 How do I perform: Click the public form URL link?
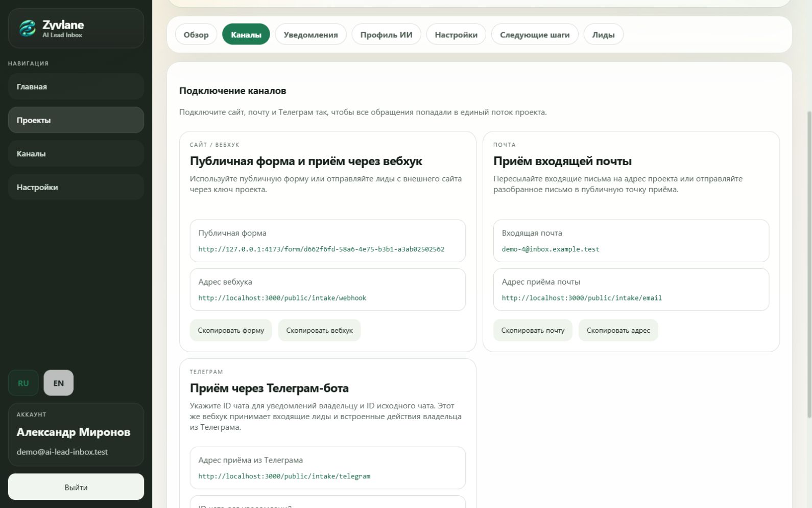tap(321, 249)
